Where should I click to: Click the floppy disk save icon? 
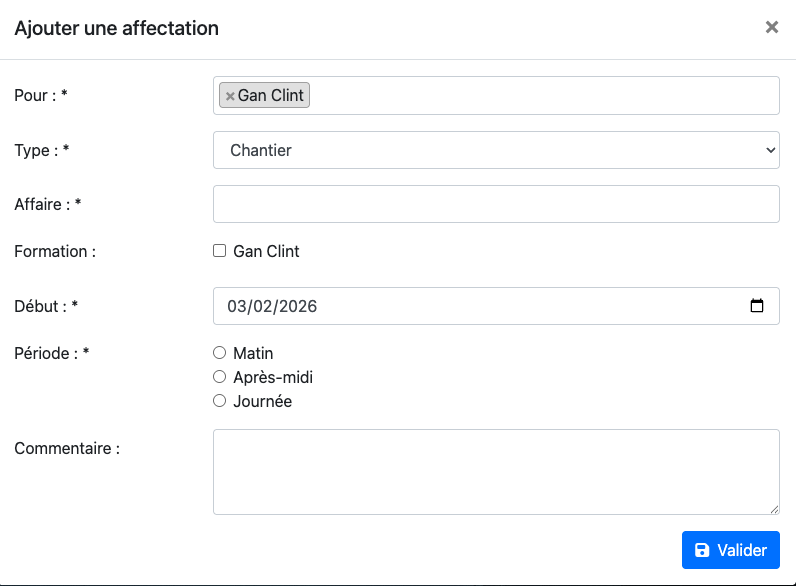[702, 550]
